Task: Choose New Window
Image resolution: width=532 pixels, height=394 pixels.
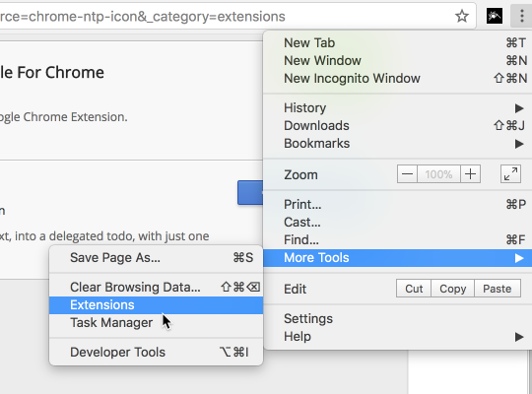Action: (x=398, y=61)
